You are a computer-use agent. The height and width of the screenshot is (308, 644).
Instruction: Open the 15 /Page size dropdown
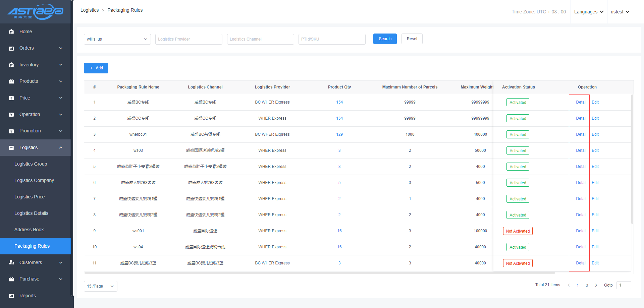[100, 286]
